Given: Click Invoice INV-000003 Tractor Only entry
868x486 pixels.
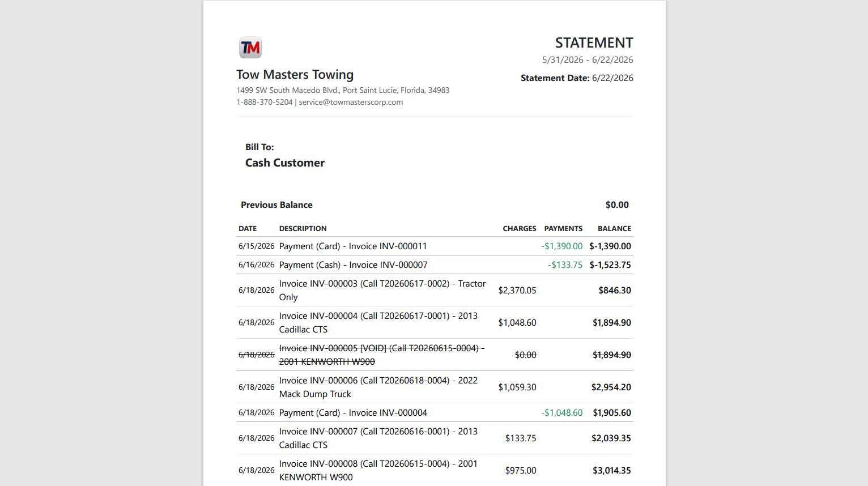Looking at the screenshot, I should [x=383, y=291].
